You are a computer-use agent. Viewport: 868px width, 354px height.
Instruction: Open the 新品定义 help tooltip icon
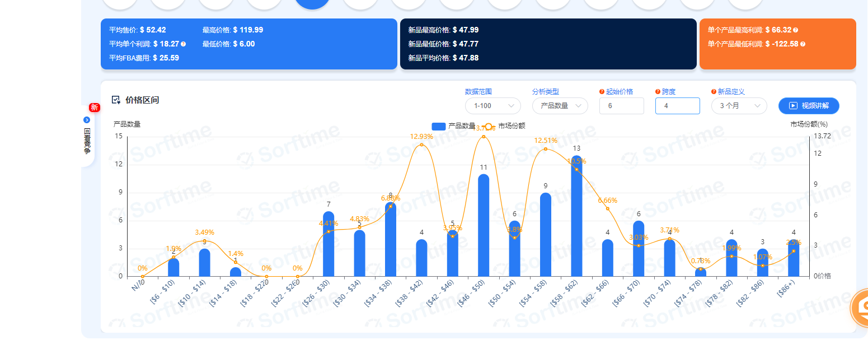tap(714, 92)
